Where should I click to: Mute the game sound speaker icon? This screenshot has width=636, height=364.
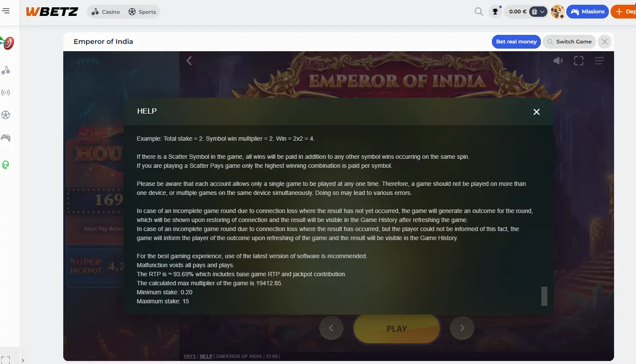pyautogui.click(x=558, y=61)
